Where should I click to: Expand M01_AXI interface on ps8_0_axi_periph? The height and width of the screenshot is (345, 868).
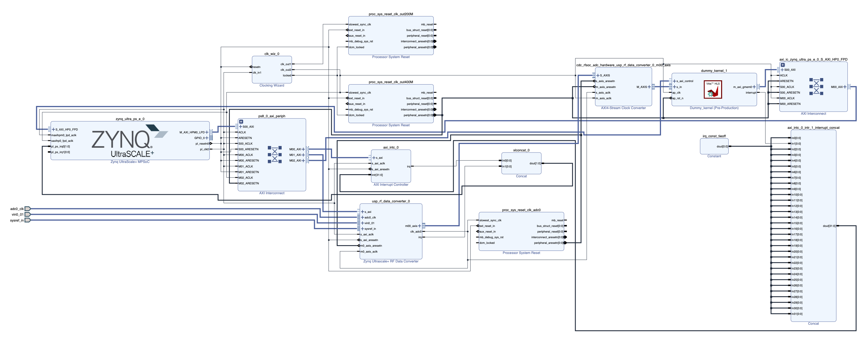tap(303, 155)
